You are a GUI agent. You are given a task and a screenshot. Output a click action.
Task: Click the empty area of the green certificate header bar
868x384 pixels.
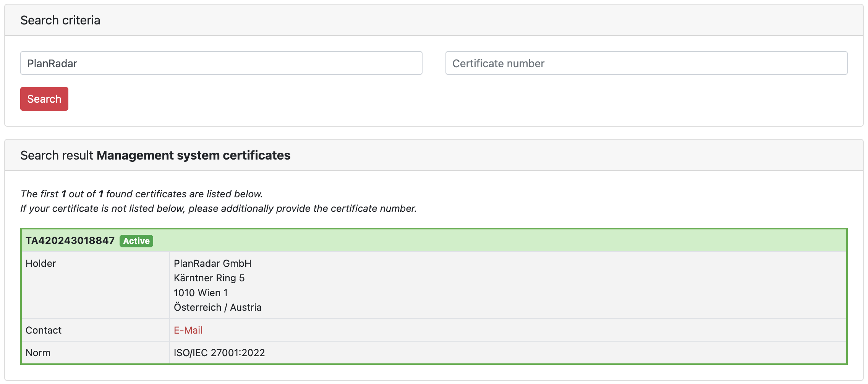[x=497, y=240]
